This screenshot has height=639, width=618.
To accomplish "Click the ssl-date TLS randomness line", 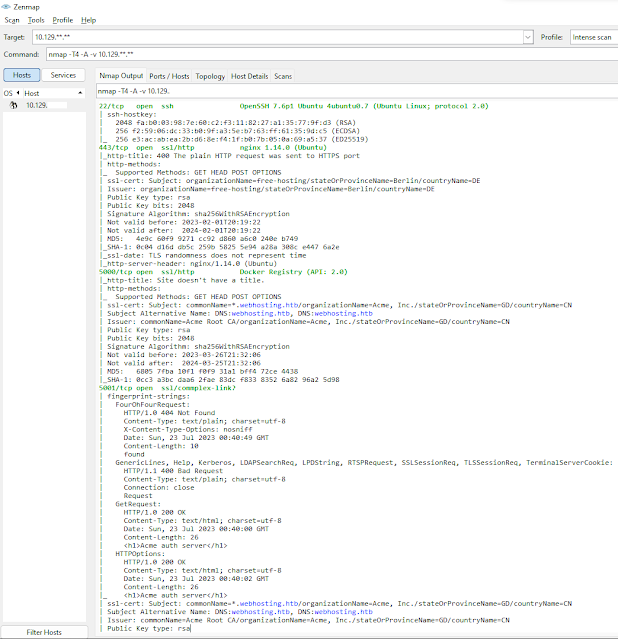I will click(205, 255).
